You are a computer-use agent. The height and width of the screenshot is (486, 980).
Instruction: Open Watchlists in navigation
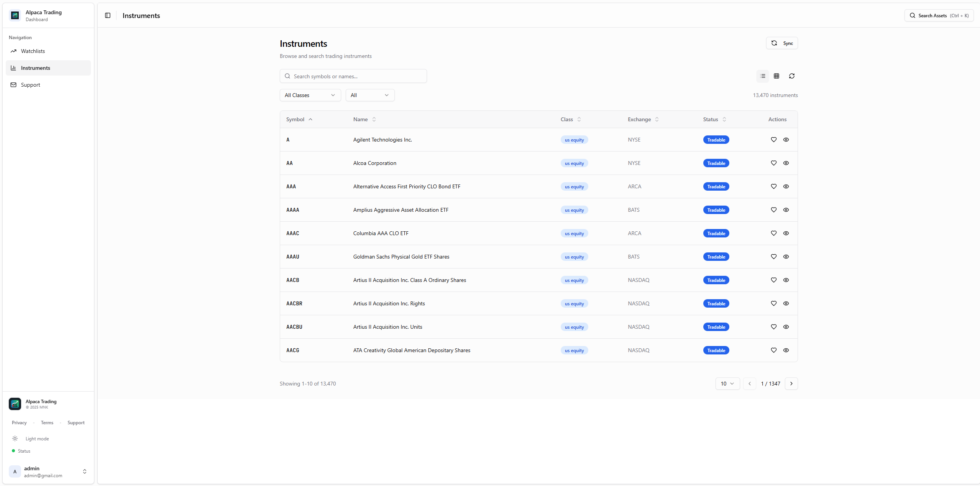tap(33, 51)
